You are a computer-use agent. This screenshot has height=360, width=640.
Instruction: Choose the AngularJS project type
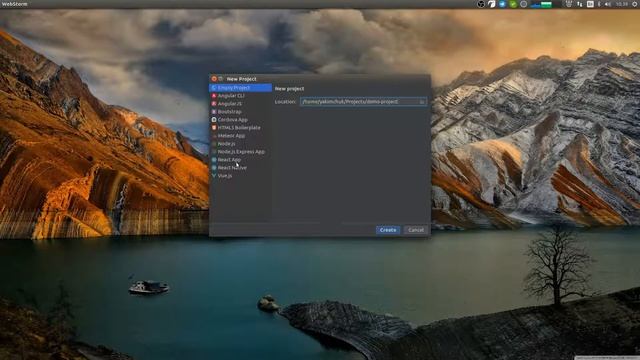point(240,104)
